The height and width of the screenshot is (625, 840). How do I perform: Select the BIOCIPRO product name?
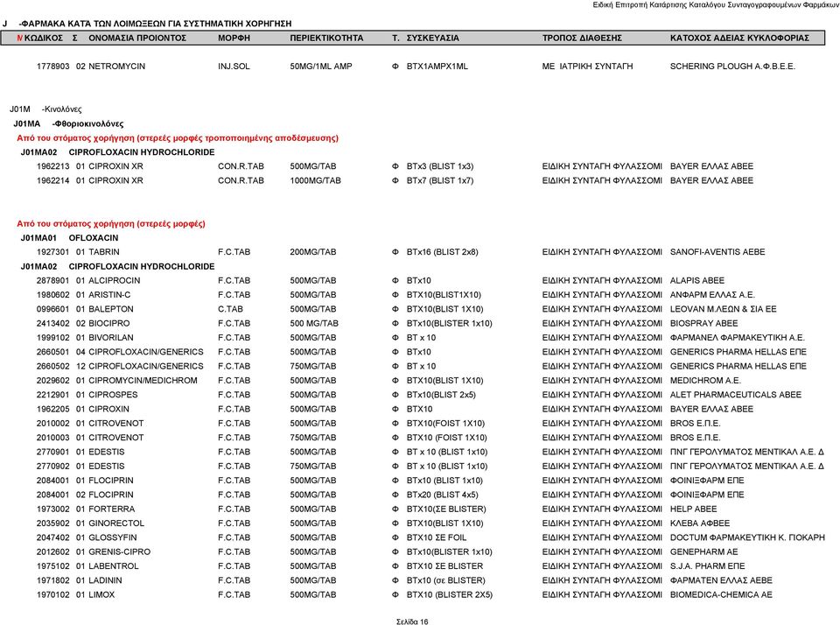click(x=108, y=323)
